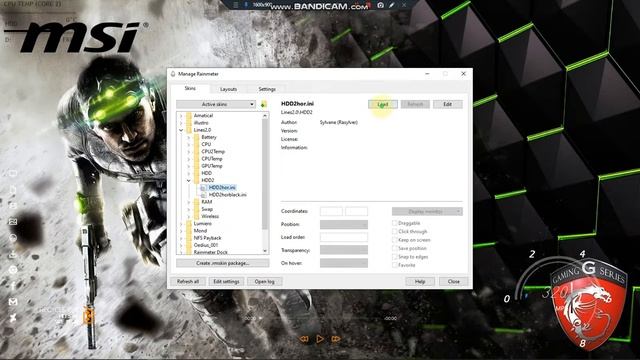The width and height of the screenshot is (640, 360).
Task: Collapse the HDD2 folder
Action: point(189,180)
